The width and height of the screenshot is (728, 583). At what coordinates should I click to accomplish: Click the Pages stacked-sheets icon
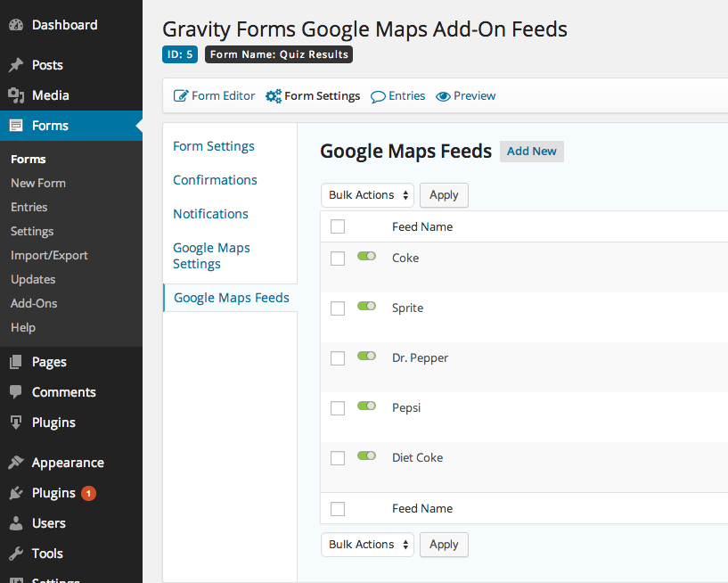coord(16,362)
